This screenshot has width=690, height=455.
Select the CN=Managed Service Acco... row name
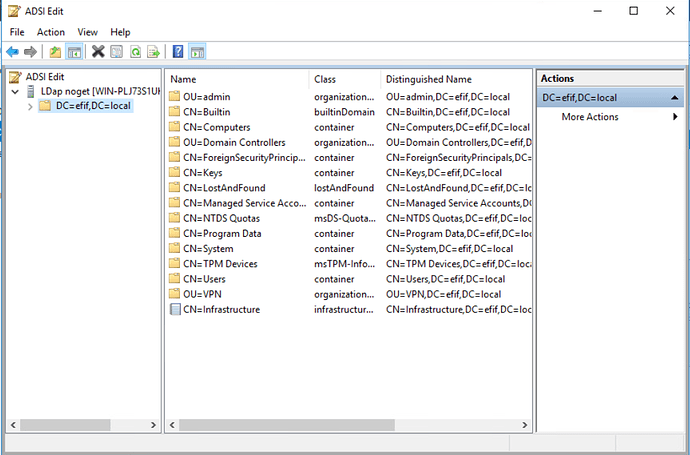[x=244, y=203]
